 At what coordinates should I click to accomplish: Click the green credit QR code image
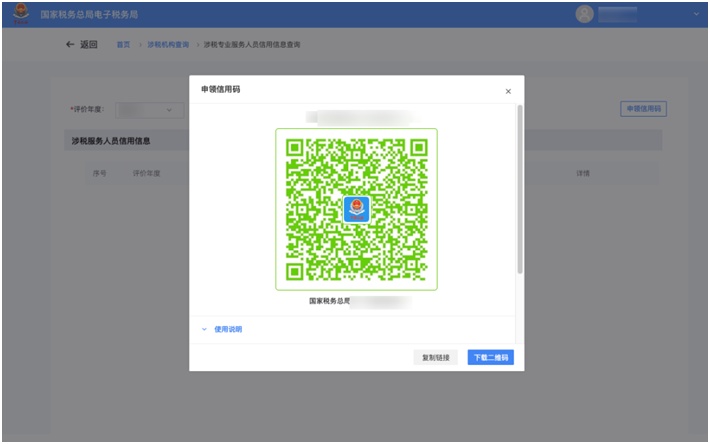tap(356, 209)
